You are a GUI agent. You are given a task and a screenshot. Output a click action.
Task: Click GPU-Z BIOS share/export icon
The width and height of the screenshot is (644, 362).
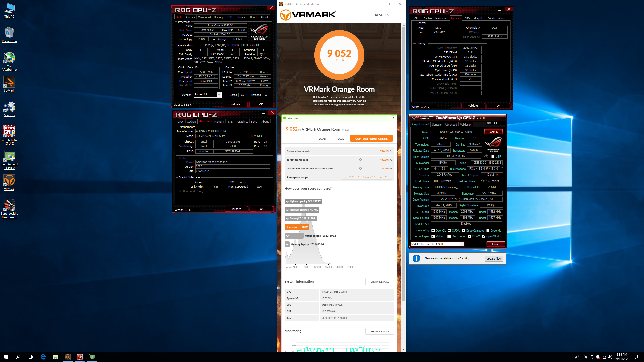486,156
